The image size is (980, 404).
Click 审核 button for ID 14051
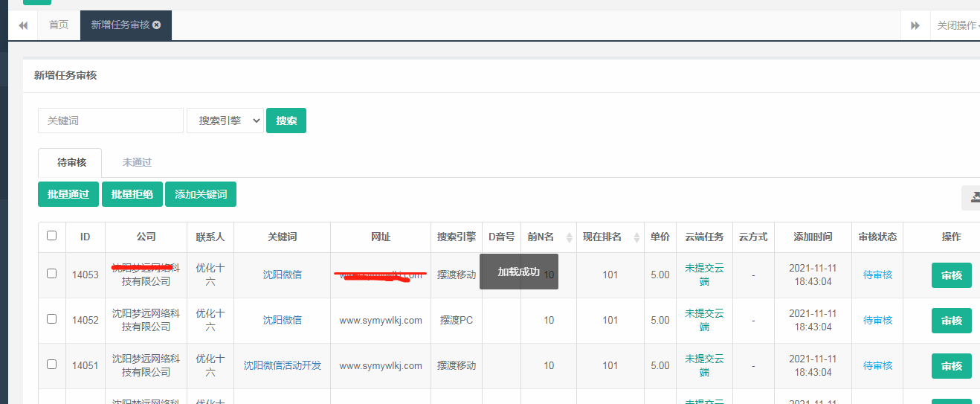click(x=952, y=366)
